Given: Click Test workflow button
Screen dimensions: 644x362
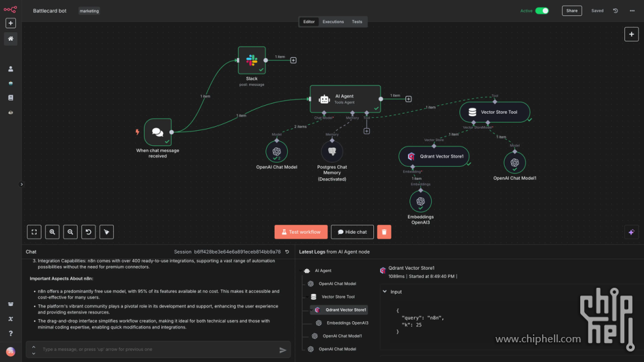Looking at the screenshot, I should (301, 232).
